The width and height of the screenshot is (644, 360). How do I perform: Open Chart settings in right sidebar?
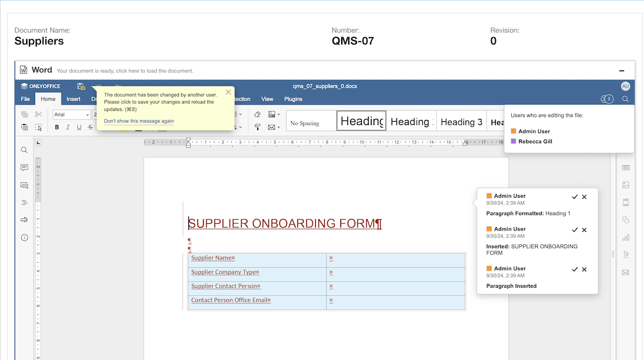click(x=626, y=237)
